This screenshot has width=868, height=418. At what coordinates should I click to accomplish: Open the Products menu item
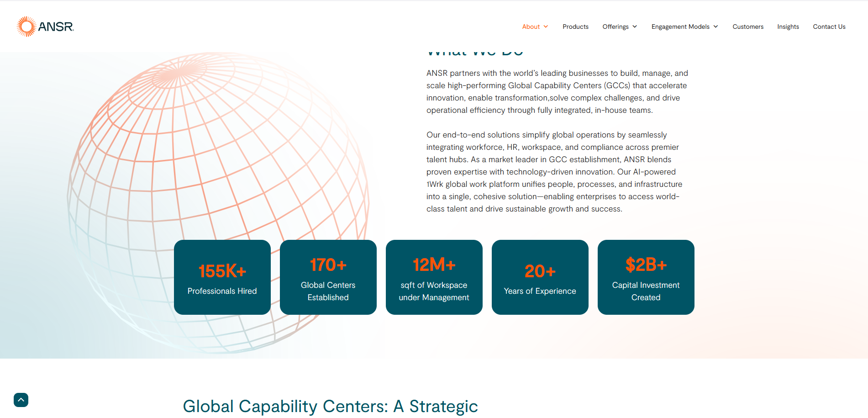coord(575,26)
